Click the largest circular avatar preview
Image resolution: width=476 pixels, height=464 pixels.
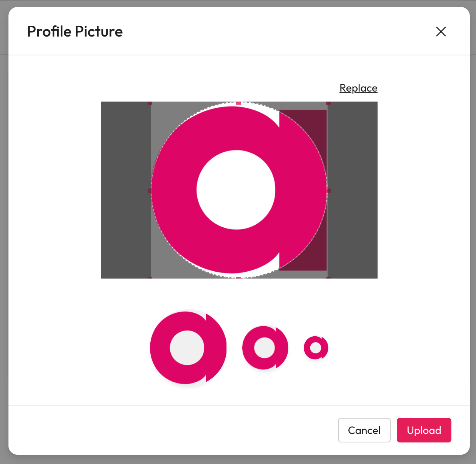(188, 348)
